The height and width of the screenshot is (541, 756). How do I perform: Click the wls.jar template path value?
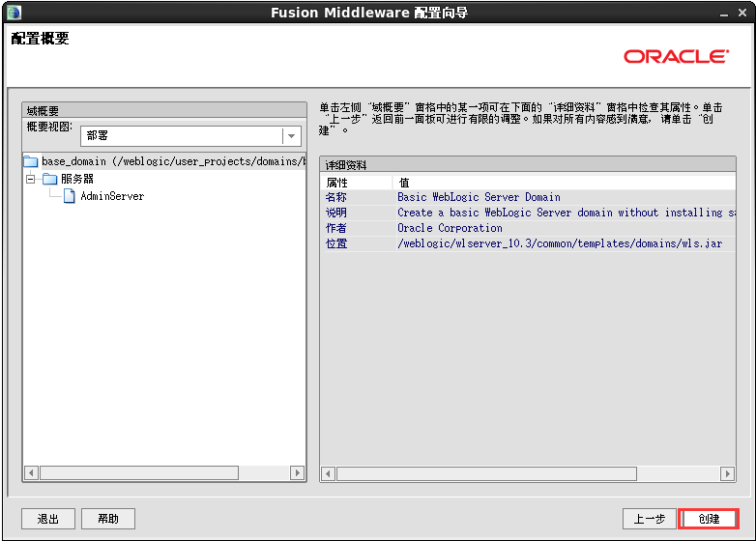[x=560, y=243]
